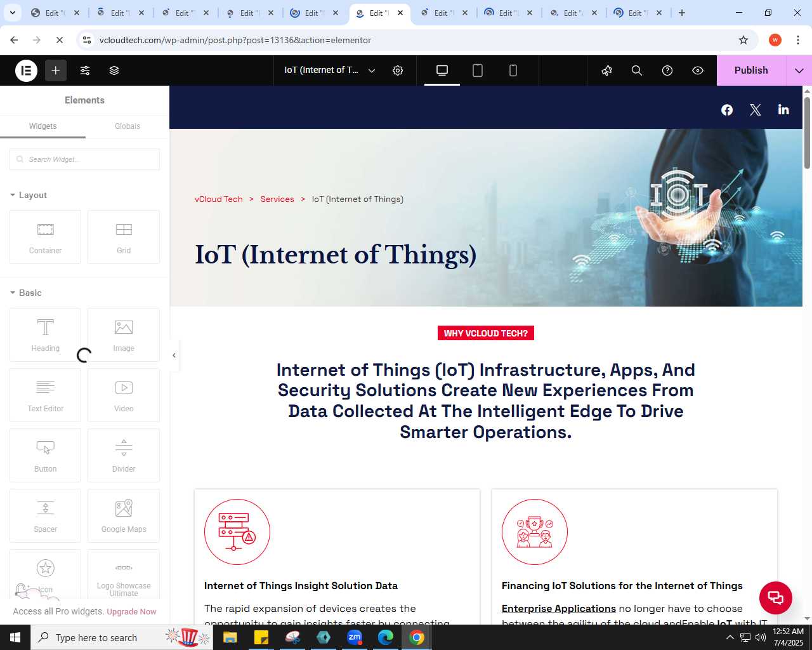Open Zoom from the taskbar
Screen dimensions: 812x650
click(355, 637)
